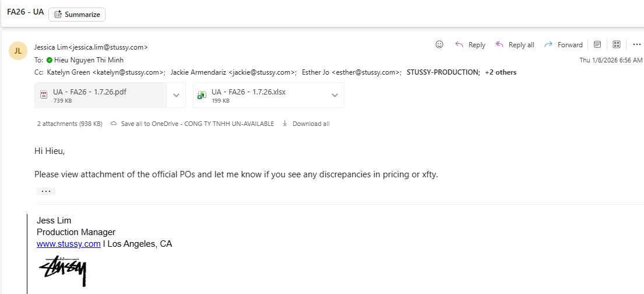Expand the PDF attachment dropdown arrow
The height and width of the screenshot is (294, 644).
177,95
